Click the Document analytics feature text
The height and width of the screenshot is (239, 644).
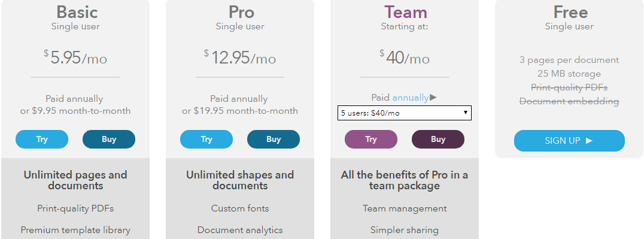[x=240, y=230]
